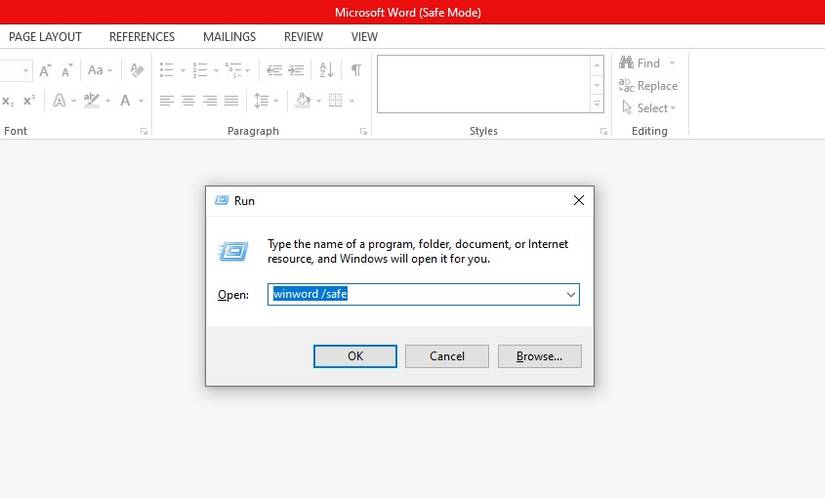Click Browse... in the Run dialog
Viewport: 825px width, 498px height.
click(x=539, y=356)
